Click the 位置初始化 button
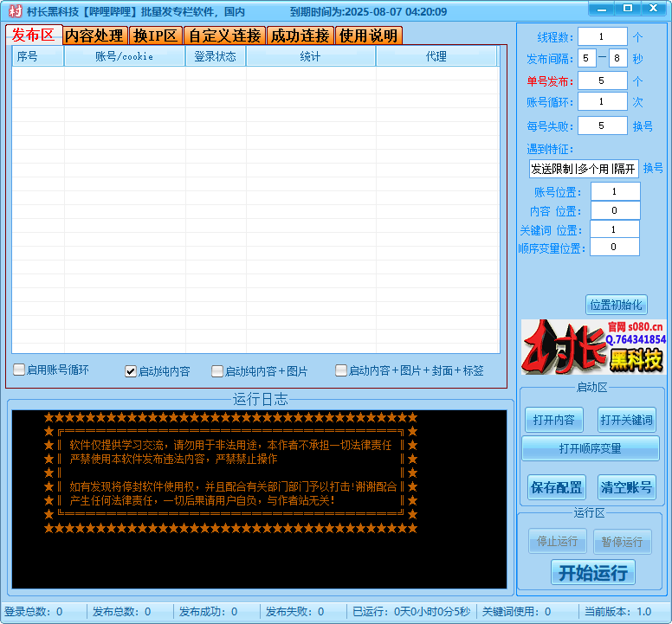 click(616, 305)
